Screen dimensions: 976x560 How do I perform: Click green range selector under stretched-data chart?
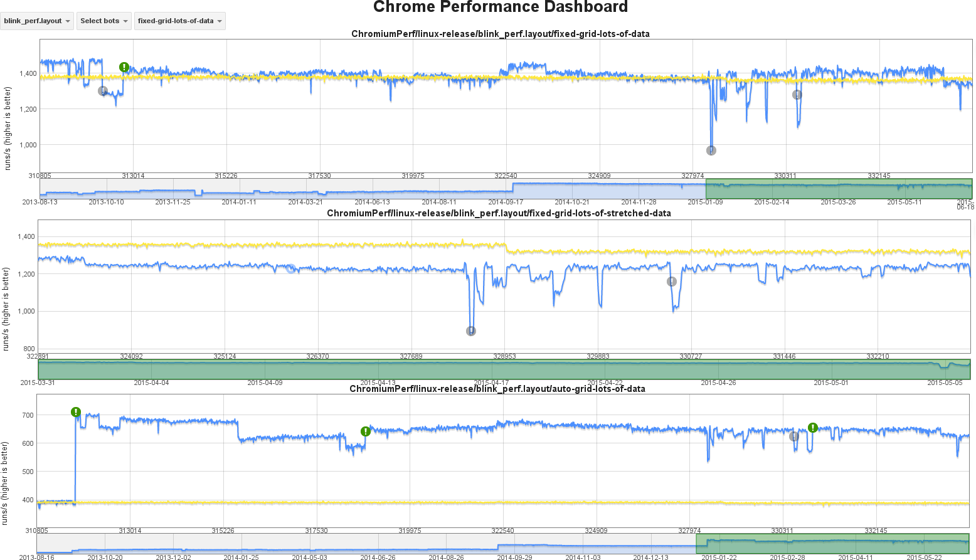tap(504, 369)
